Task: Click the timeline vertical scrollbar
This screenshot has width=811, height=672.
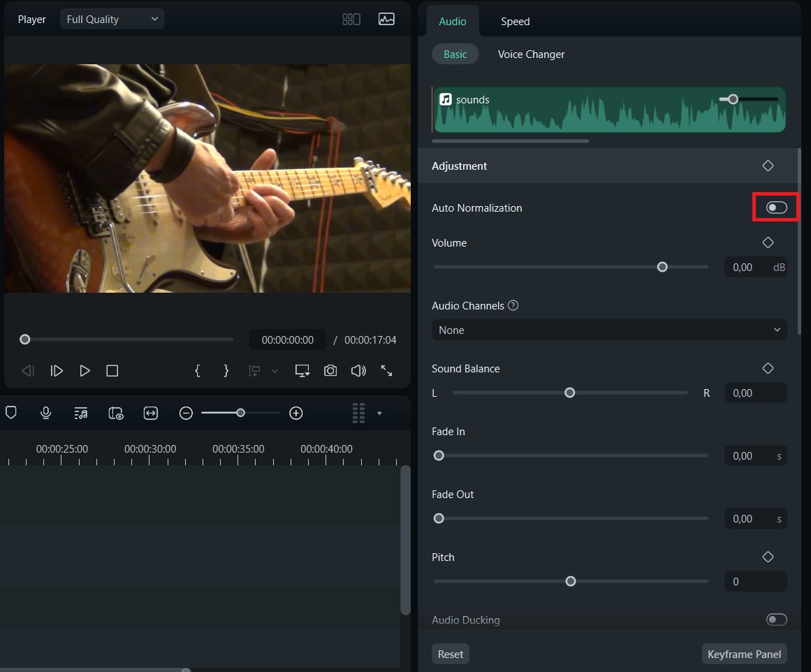Action: [405, 539]
